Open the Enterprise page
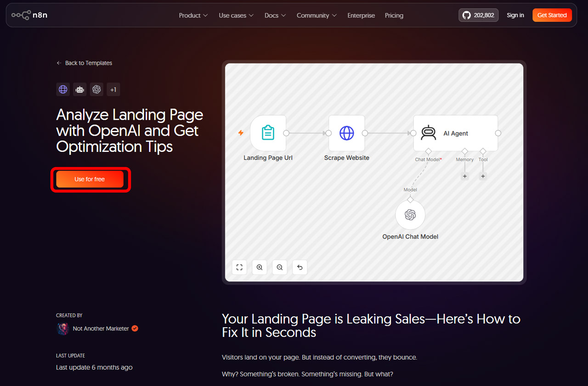 click(361, 16)
